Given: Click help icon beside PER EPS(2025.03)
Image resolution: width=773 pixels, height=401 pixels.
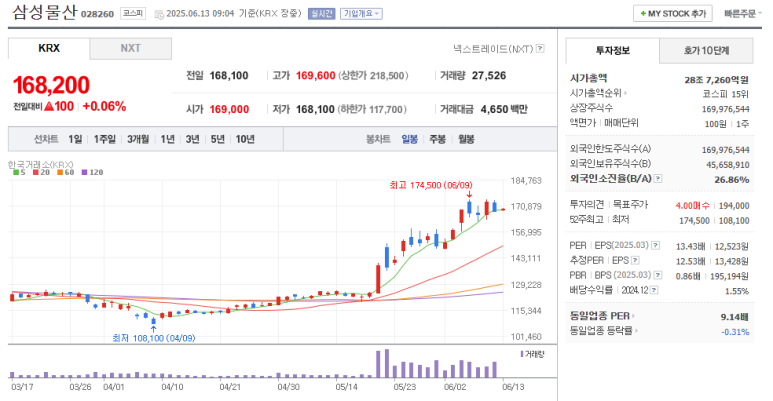Looking at the screenshot, I should [655, 245].
